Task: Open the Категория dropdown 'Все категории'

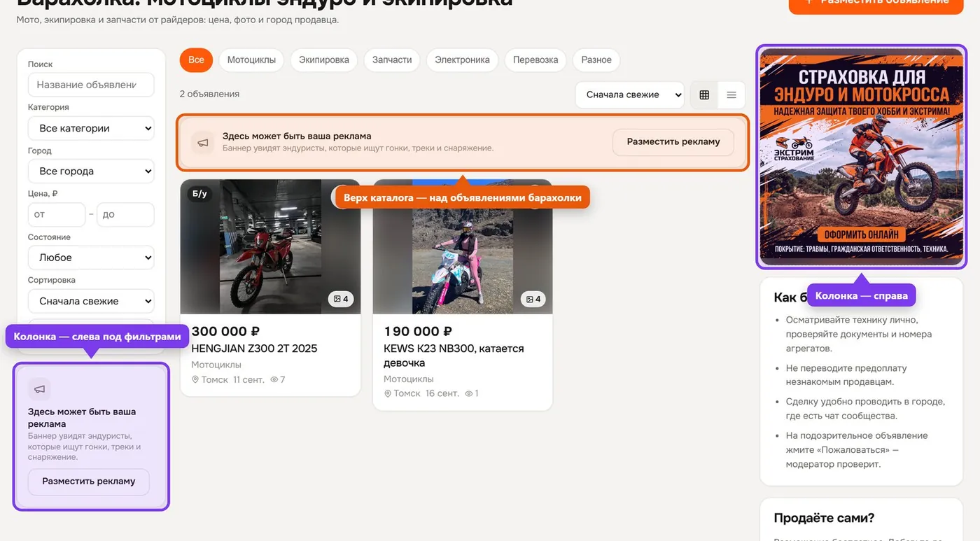Action: (91, 128)
